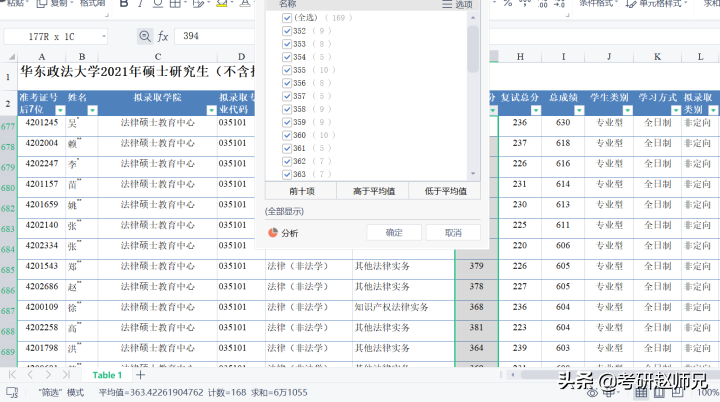This screenshot has height=402, width=720.
Task: Uncheck the 356 filter value
Action: [287, 83]
